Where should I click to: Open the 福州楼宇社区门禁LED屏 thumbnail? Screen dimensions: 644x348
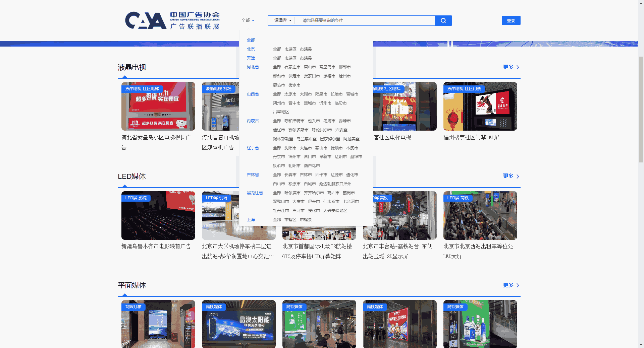(480, 107)
